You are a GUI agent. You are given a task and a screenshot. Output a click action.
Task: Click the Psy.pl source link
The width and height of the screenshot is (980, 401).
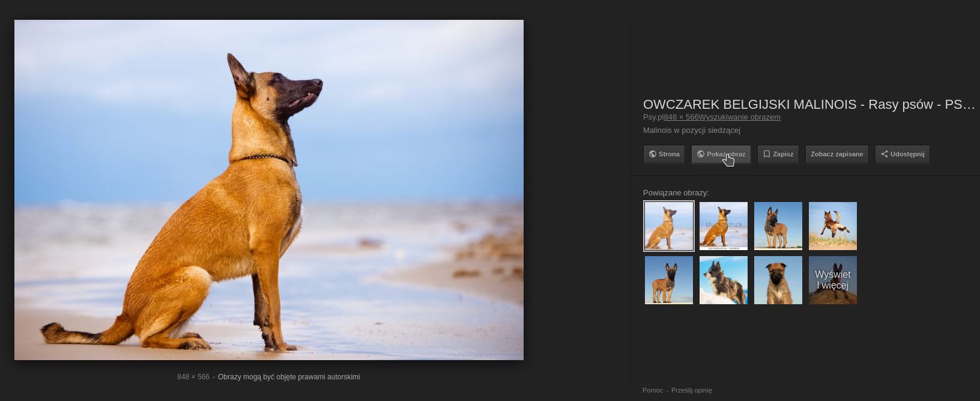pos(653,117)
